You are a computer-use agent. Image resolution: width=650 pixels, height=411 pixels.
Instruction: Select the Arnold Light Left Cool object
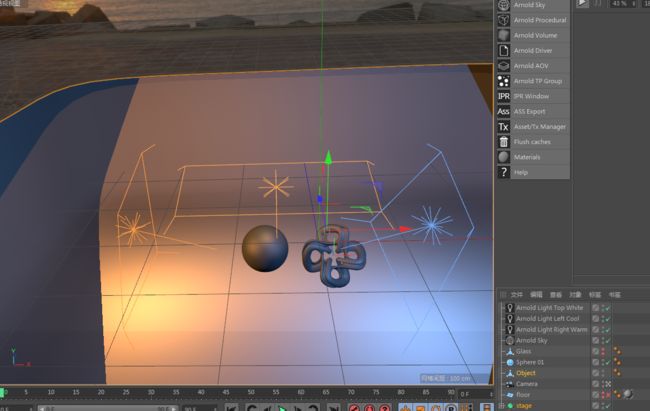(x=547, y=319)
